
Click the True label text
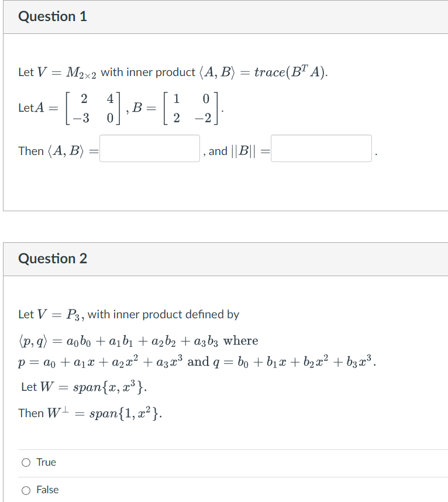pyautogui.click(x=46, y=462)
